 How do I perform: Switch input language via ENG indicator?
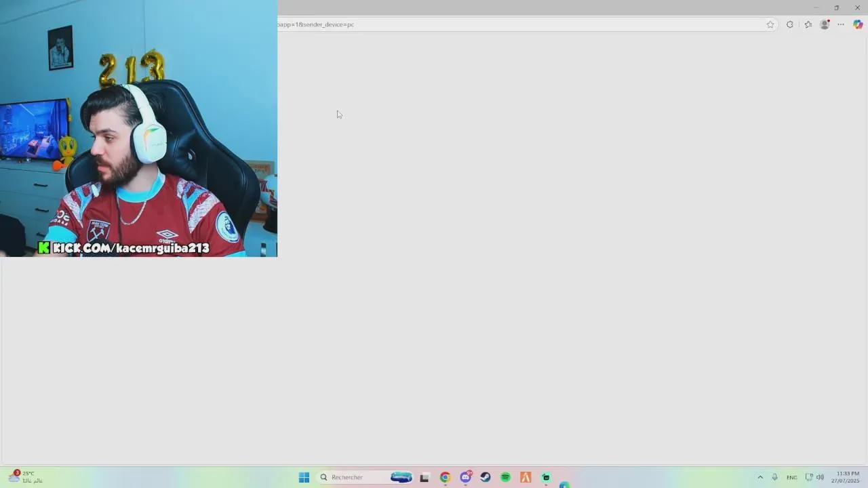792,477
